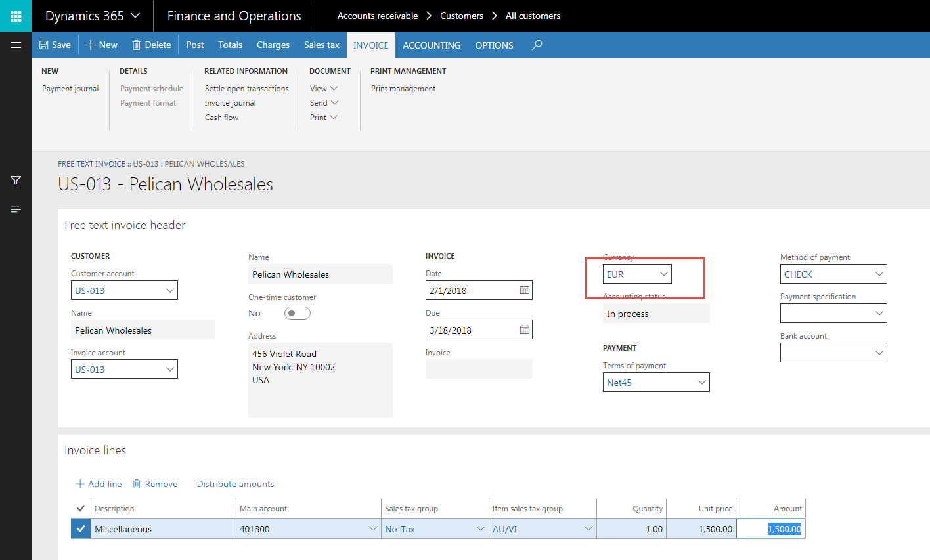Open the OPTIONS tab
Viewport: 930px width, 560px height.
[x=494, y=45]
